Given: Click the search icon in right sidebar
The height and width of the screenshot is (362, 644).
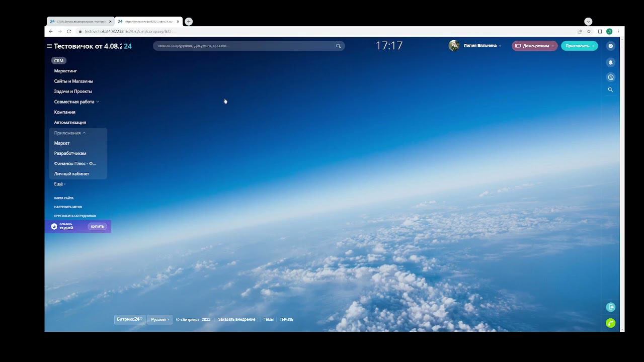Looking at the screenshot, I should (x=610, y=89).
